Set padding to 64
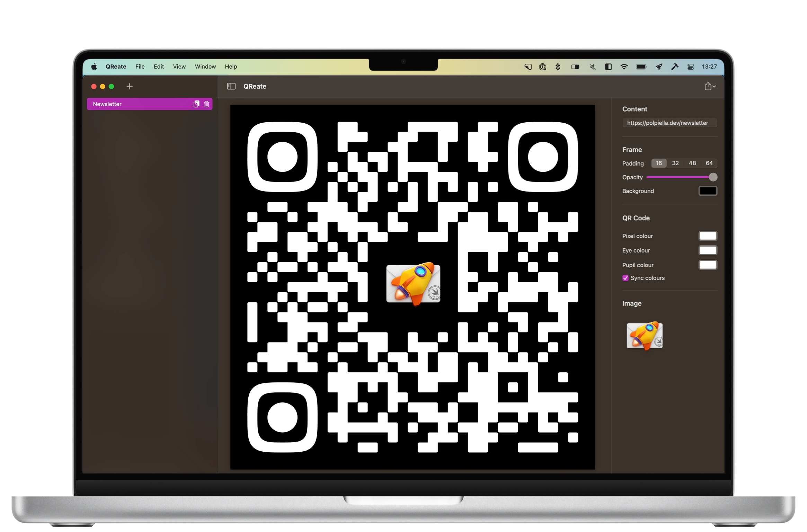The image size is (807, 532). point(709,163)
